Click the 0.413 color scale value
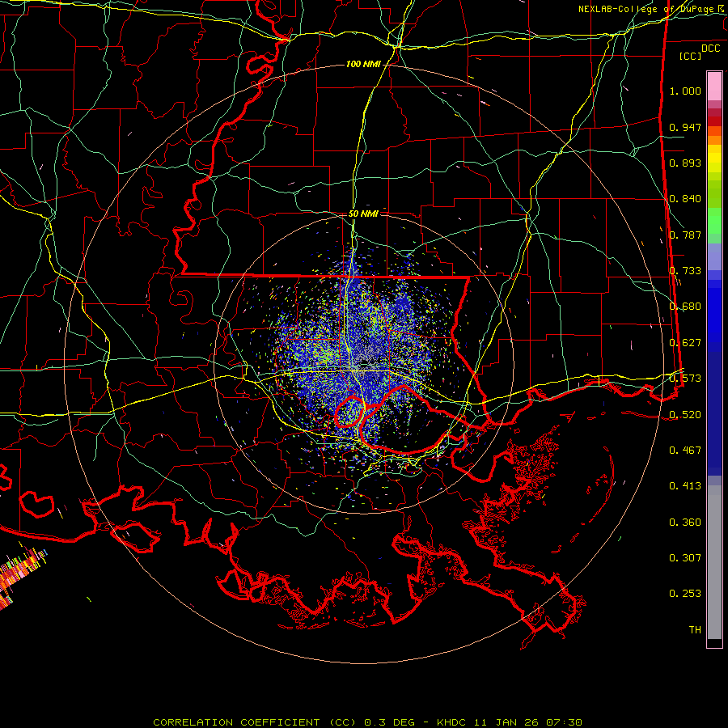 click(685, 486)
